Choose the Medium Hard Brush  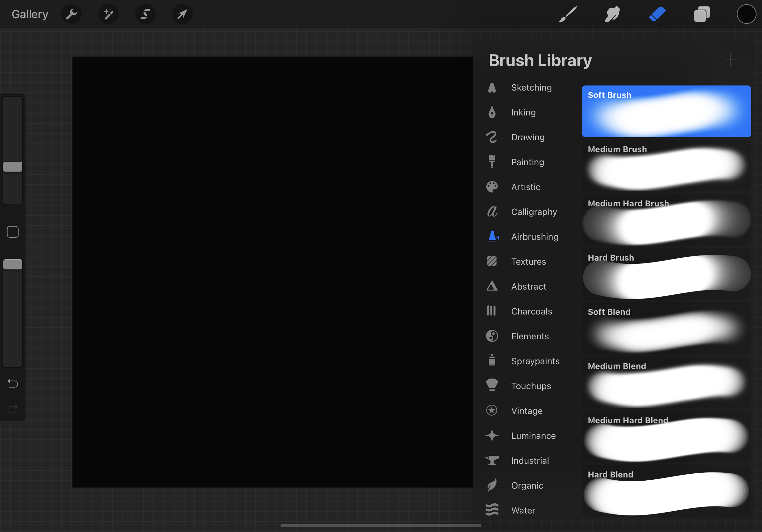(x=666, y=219)
